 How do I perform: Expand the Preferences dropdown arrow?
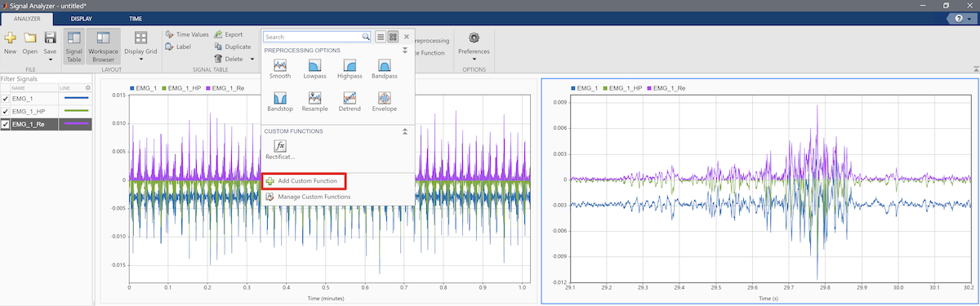pyautogui.click(x=474, y=60)
